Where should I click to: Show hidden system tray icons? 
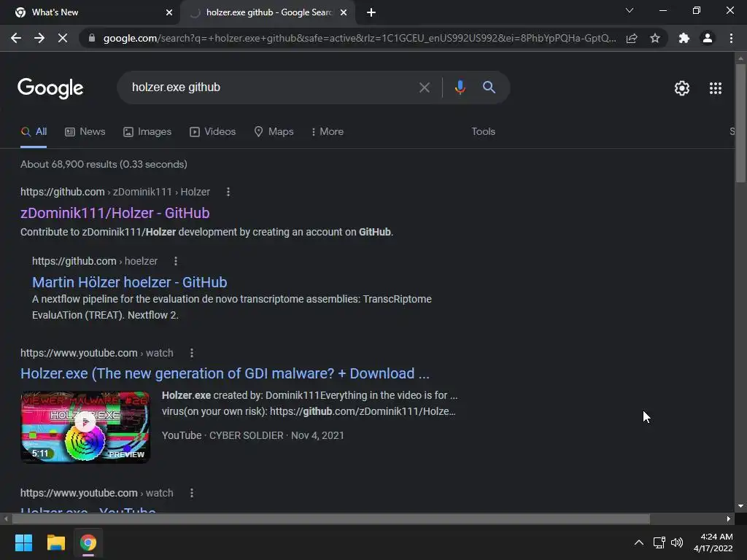pos(639,542)
